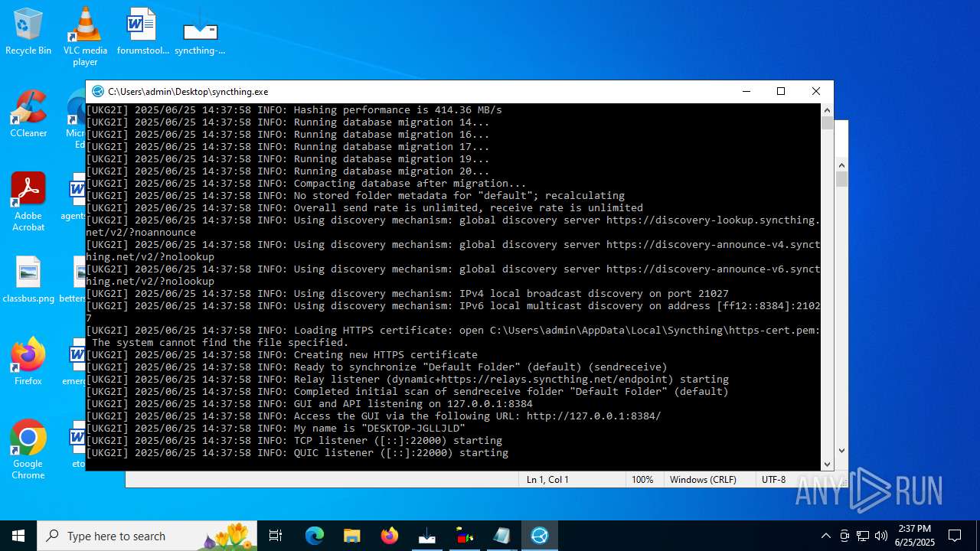Launch VLC media player from desktop
980x551 pixels.
tap(85, 36)
